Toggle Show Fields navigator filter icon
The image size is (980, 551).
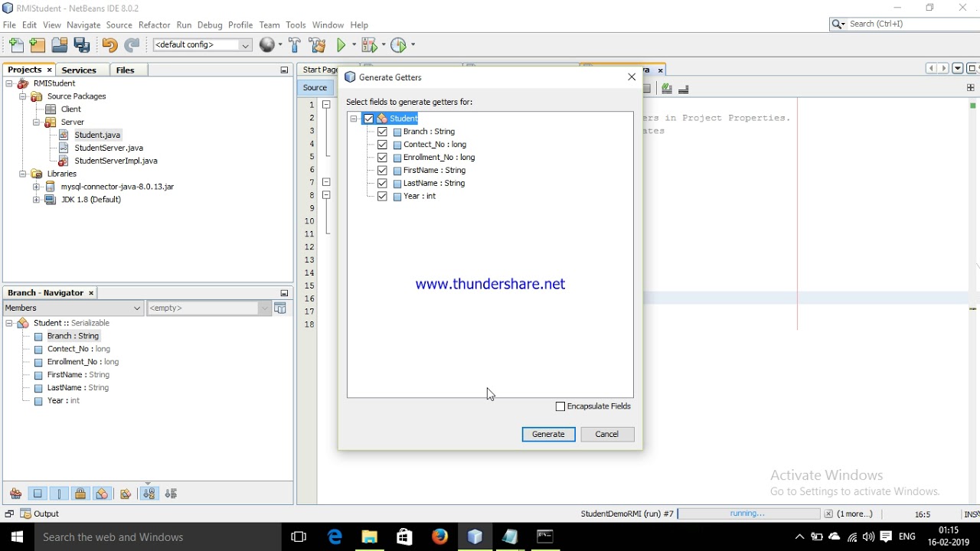click(x=38, y=494)
